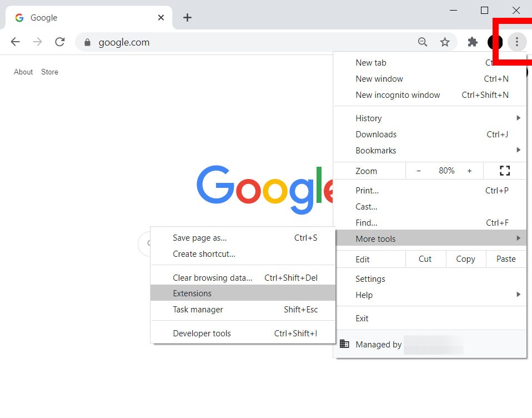The image size is (532, 418).
Task: Enter full screen via the fullscreen icon
Action: point(504,171)
